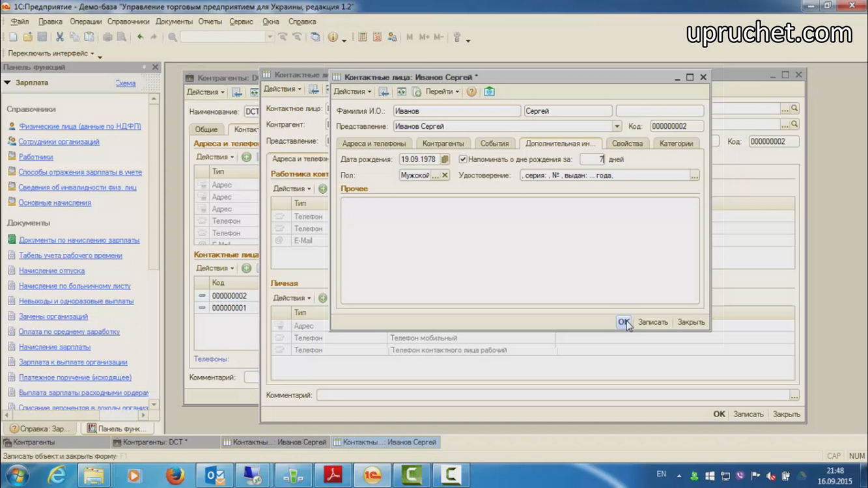The height and width of the screenshot is (488, 868).
Task: Click Закрыть in Ivanov Sergey window
Action: [x=691, y=322]
